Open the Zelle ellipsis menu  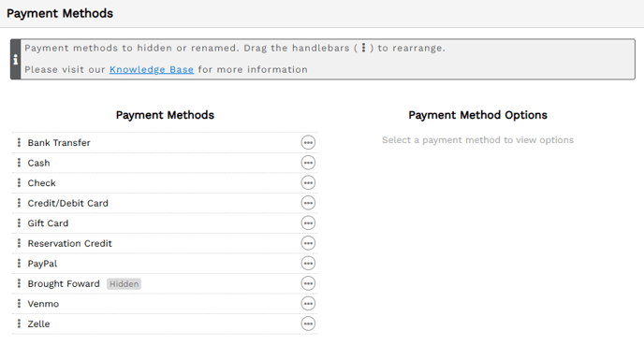click(308, 323)
